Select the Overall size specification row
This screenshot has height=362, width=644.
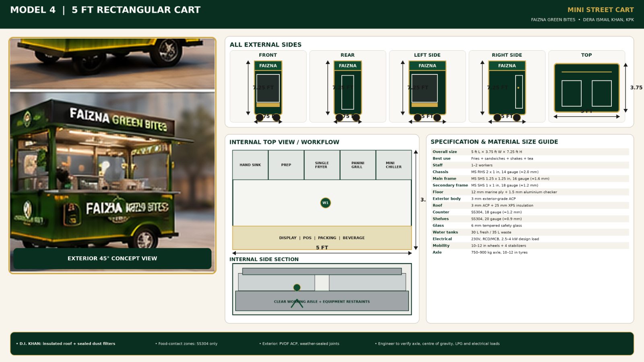point(530,152)
